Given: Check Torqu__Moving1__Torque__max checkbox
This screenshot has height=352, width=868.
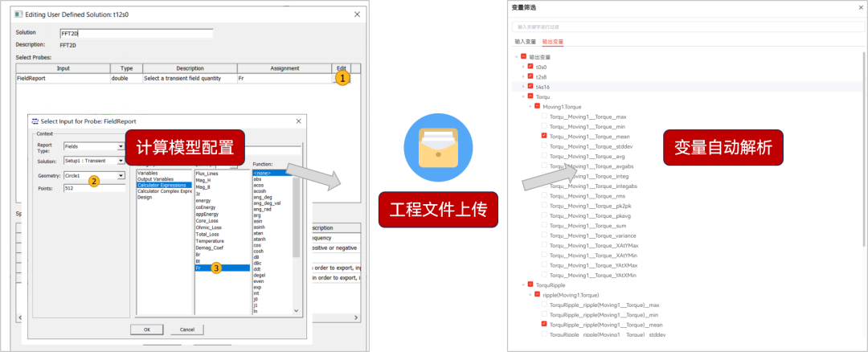Looking at the screenshot, I should click(544, 117).
